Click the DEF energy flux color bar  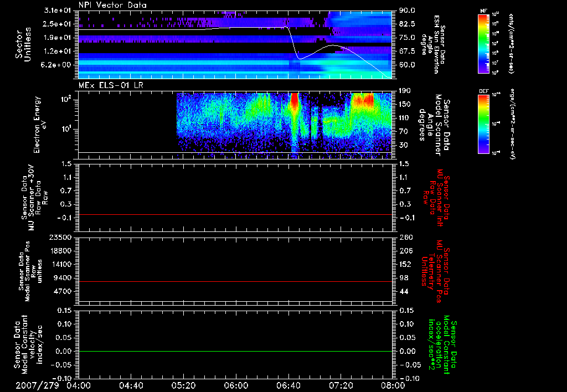click(x=483, y=124)
